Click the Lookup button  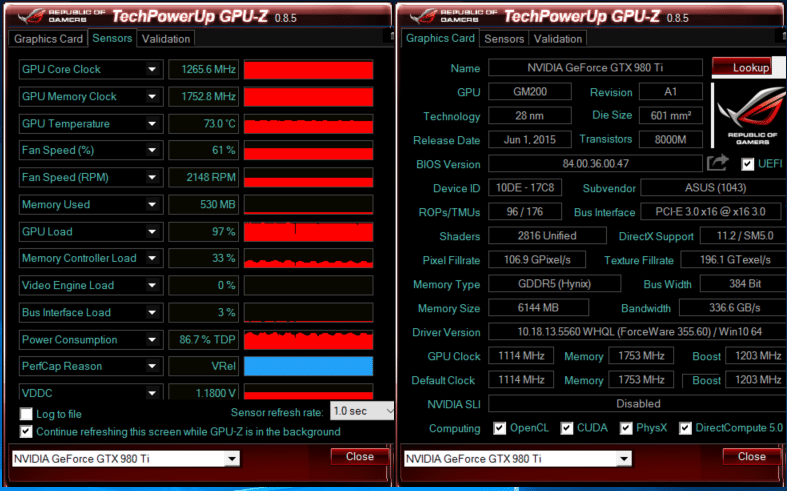[x=742, y=67]
